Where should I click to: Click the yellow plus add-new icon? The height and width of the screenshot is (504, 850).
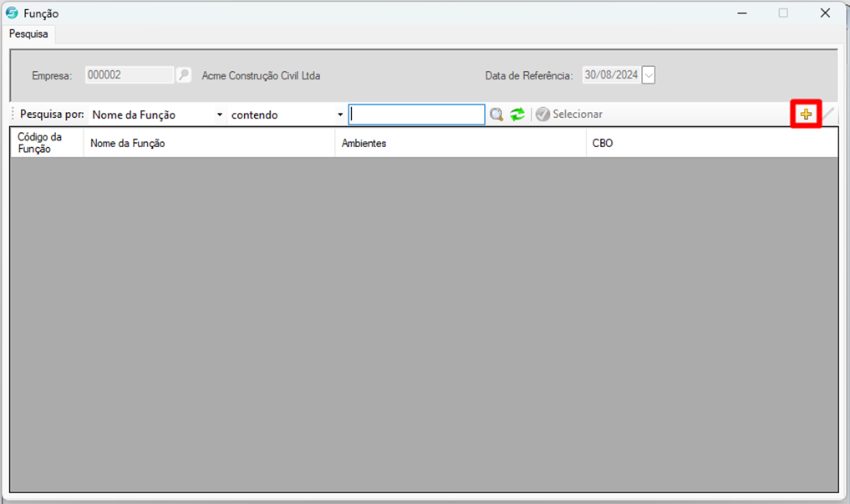pos(806,115)
